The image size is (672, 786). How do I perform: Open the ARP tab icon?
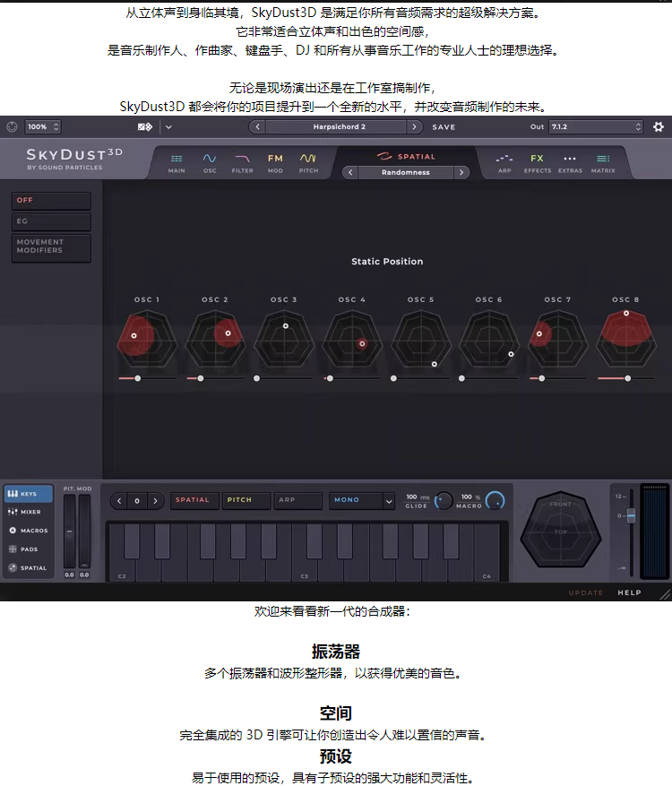pyautogui.click(x=504, y=163)
